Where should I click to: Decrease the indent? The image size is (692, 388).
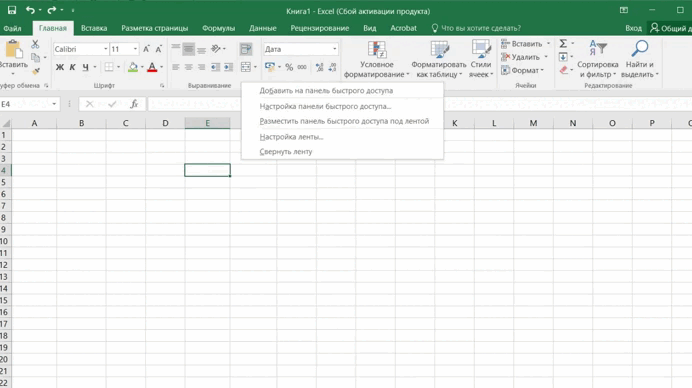(215, 67)
